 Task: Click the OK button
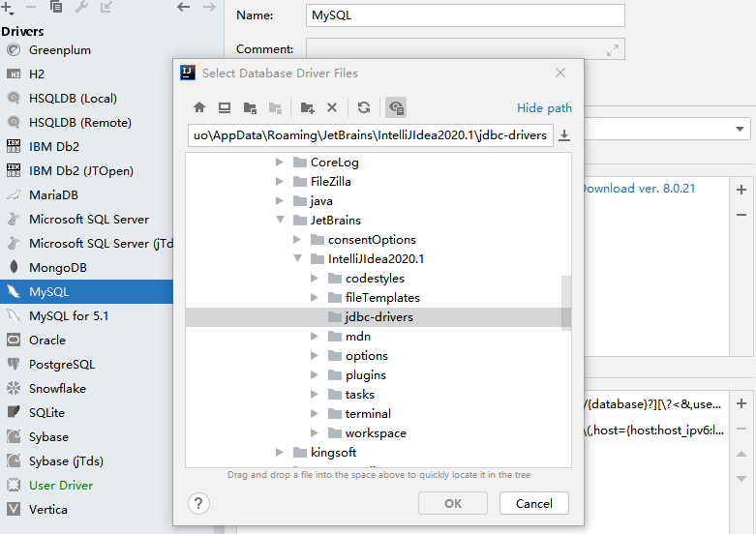[453, 503]
